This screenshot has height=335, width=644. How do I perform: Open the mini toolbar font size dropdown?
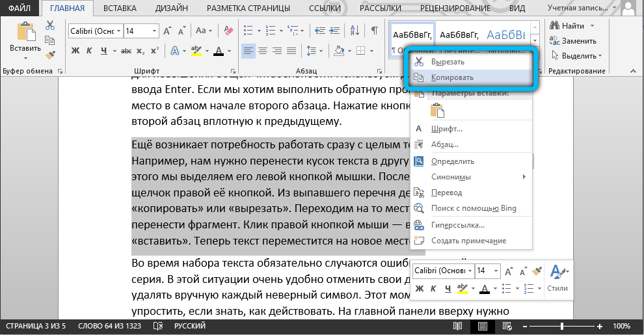click(496, 271)
